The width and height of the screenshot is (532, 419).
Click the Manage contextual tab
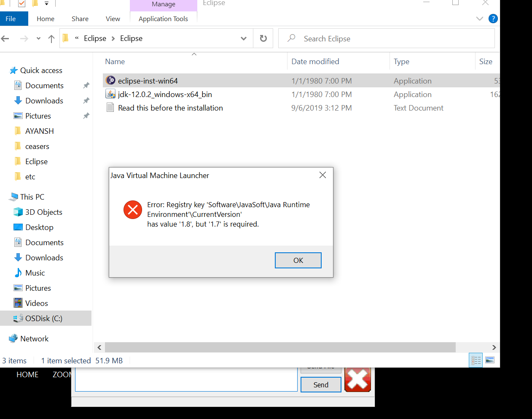click(x=164, y=5)
